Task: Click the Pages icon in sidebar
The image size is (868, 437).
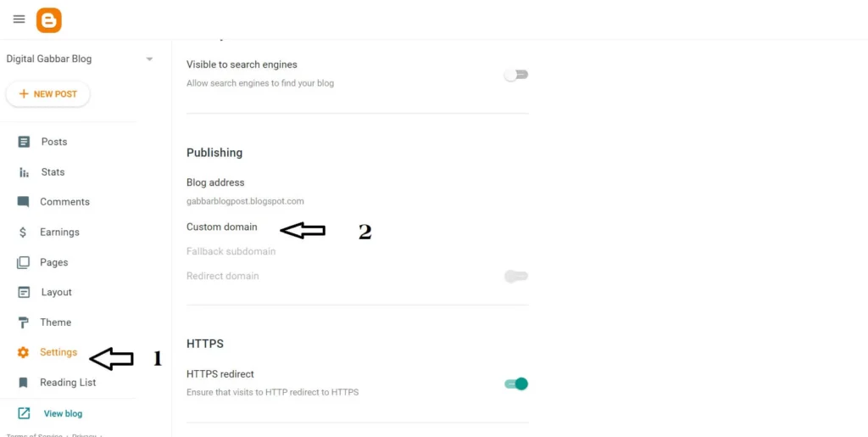Action: [x=24, y=262]
